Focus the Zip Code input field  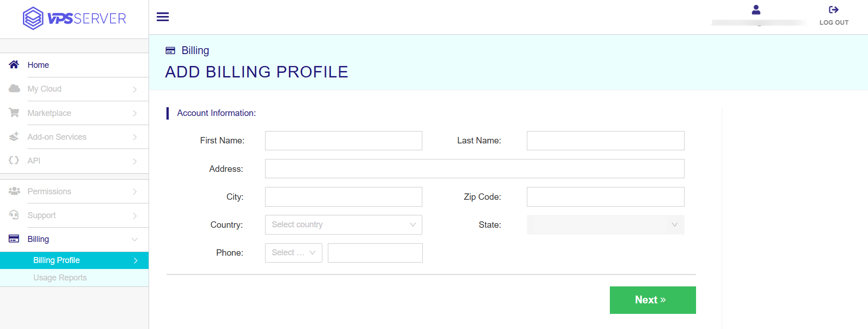(605, 197)
